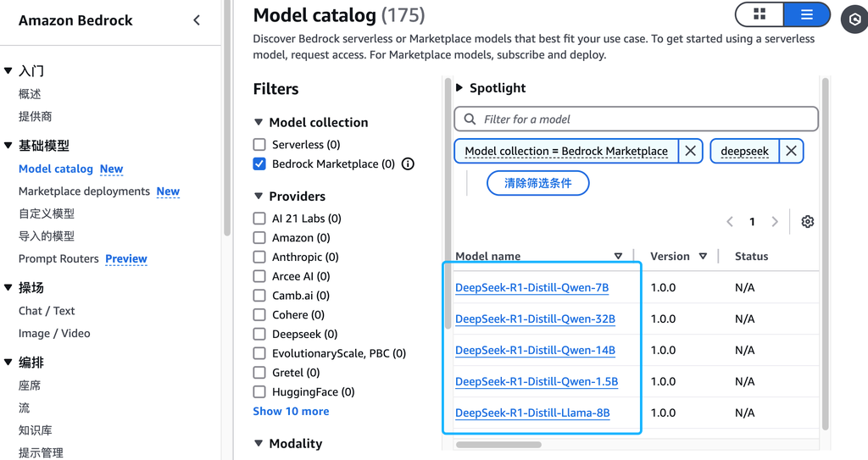Viewport: 868px width, 460px height.
Task: Check the Cohere provider checkbox
Action: [x=259, y=314]
